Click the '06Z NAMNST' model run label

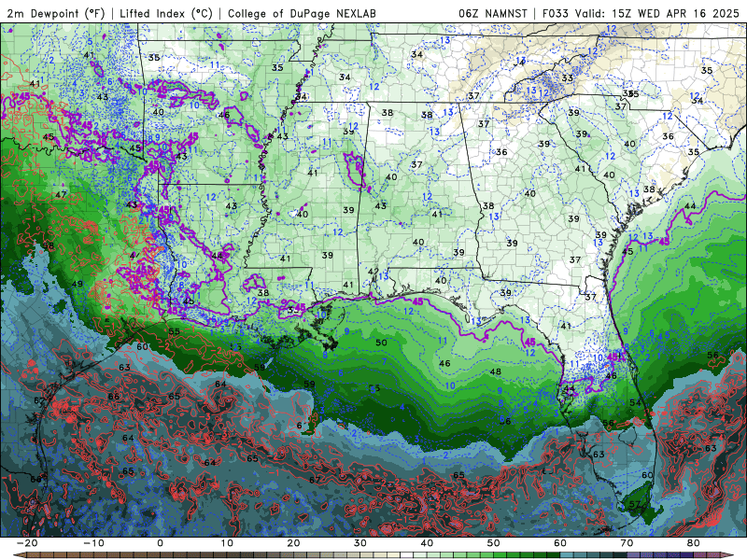click(x=493, y=14)
